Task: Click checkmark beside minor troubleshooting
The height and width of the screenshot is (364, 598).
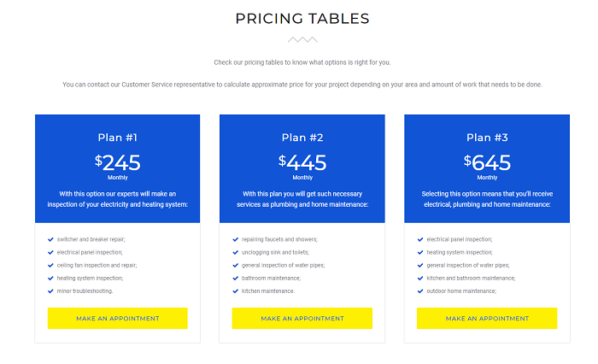Action: pos(50,291)
